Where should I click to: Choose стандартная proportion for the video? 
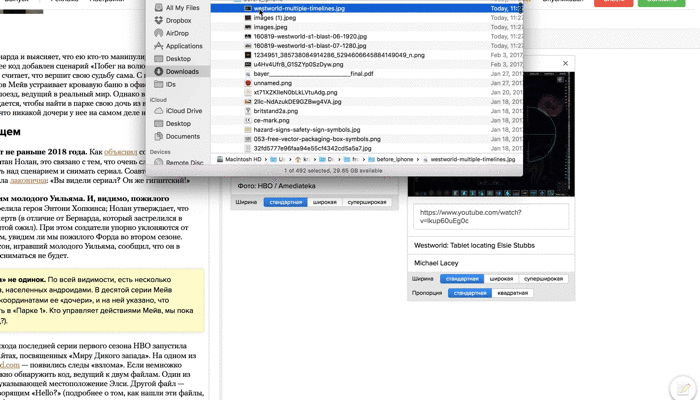470,293
